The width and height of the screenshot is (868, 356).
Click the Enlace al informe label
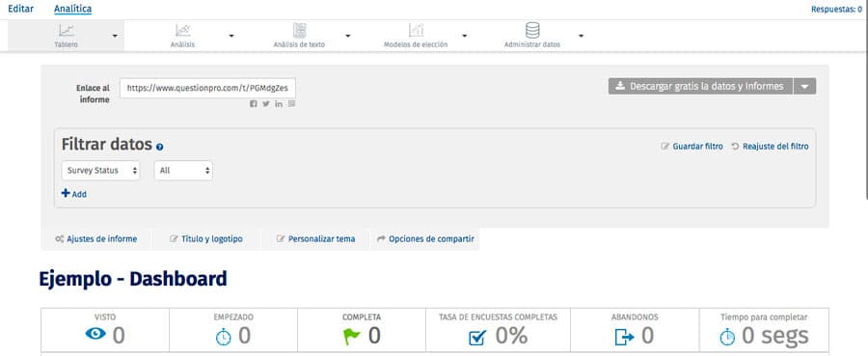click(x=93, y=94)
